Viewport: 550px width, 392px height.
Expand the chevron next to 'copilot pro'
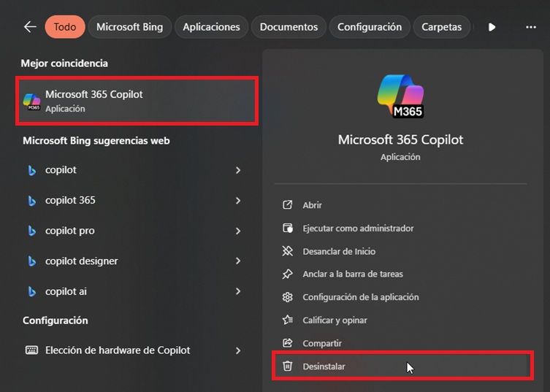[238, 231]
